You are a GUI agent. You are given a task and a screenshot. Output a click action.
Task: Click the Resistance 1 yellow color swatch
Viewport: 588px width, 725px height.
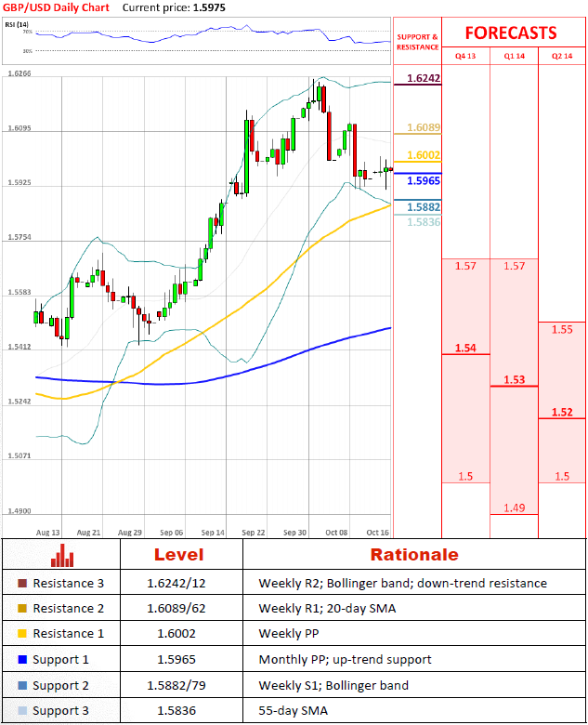pos(22,634)
